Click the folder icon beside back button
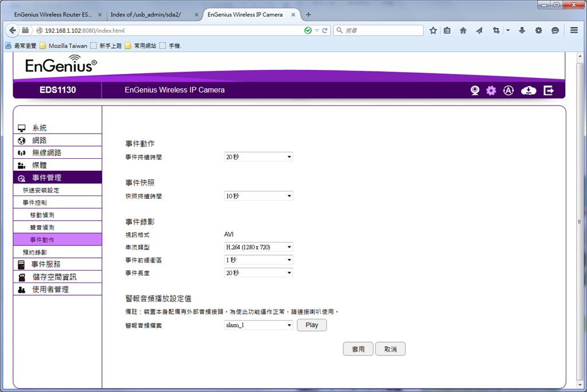587x392 pixels. tap(25, 30)
